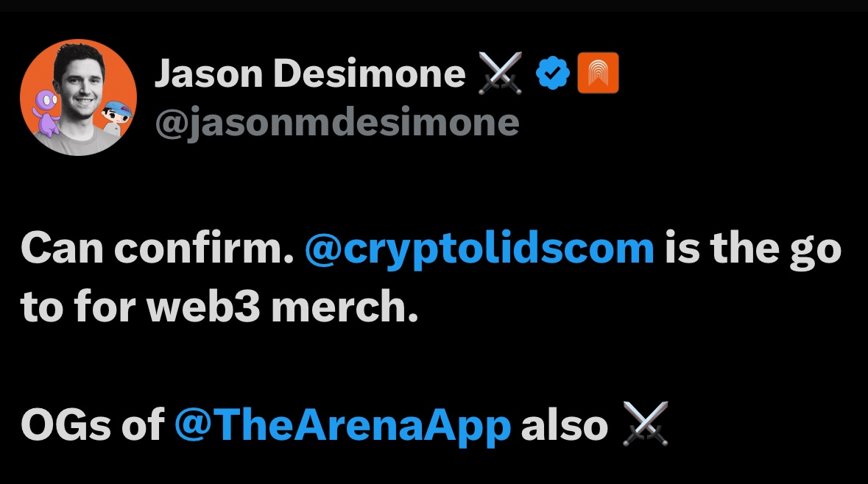Click the word "also" in the tweet
868x484 pixels.
(564, 425)
